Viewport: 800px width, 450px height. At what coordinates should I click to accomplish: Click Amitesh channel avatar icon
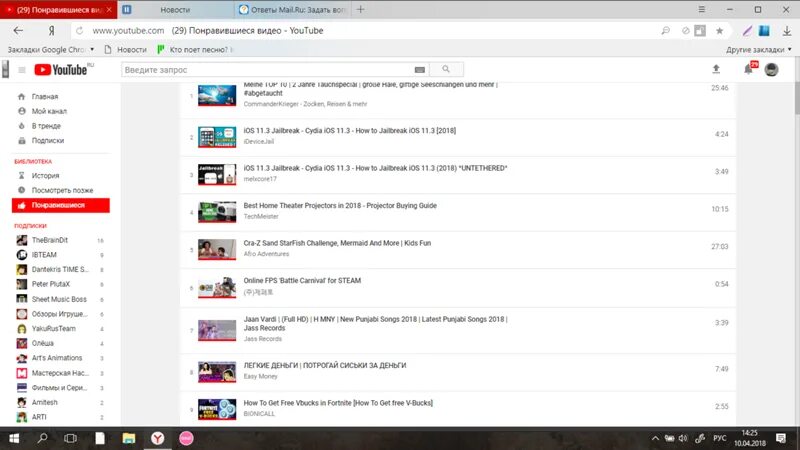coord(21,403)
